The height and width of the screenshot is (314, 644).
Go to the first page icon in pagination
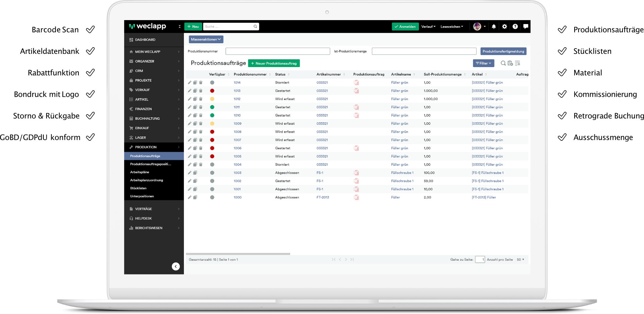point(334,259)
